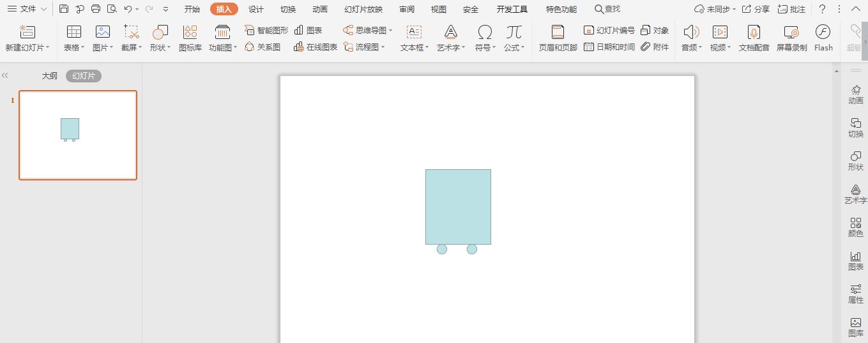Expand the Flowchart (流程图) dropdown
This screenshot has width=868, height=343.
[x=383, y=47]
